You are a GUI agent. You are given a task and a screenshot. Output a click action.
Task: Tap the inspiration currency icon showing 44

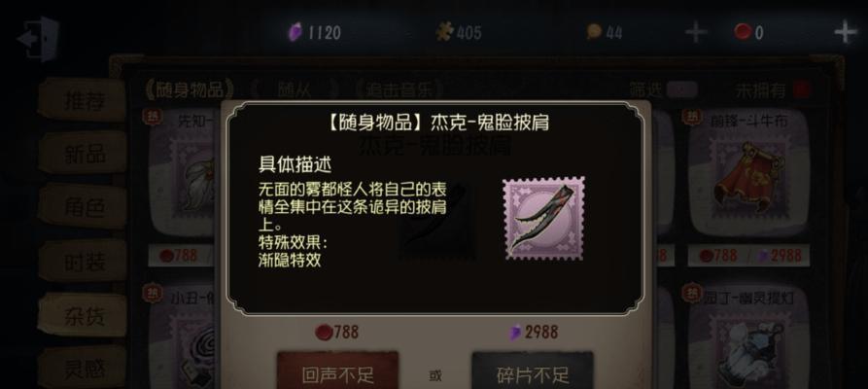594,32
